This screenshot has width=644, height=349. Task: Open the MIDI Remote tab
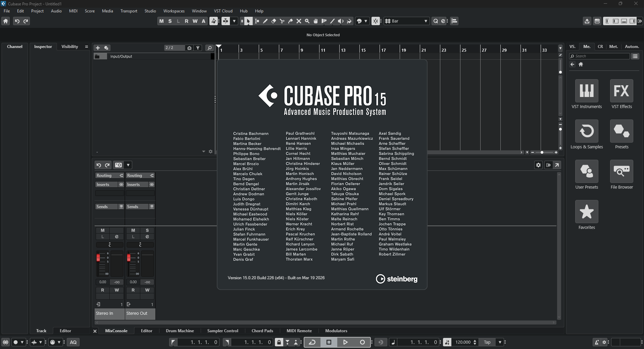point(299,331)
